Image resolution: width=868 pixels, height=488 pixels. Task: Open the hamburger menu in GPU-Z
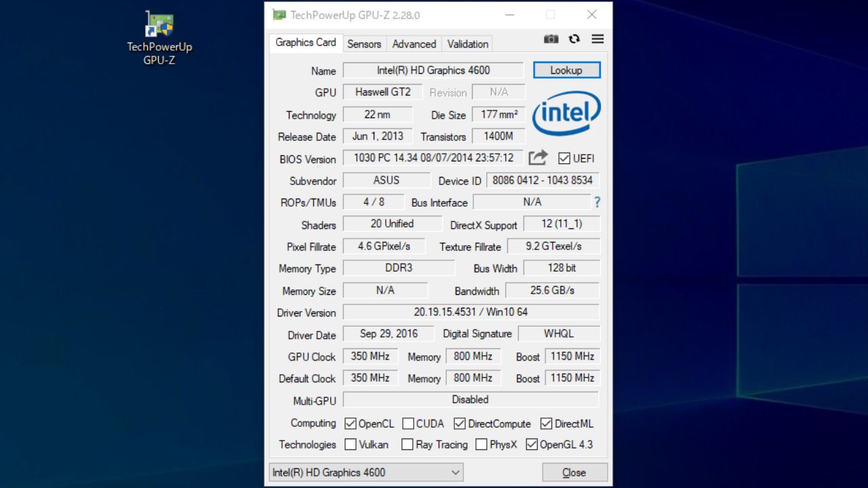point(597,39)
